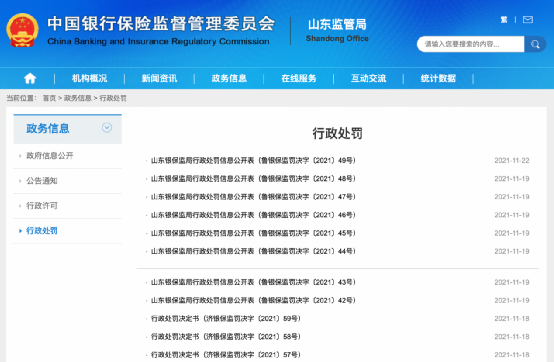Open penalty notice 鲁银保监罚决字〔2021〕46号

[x=253, y=215]
